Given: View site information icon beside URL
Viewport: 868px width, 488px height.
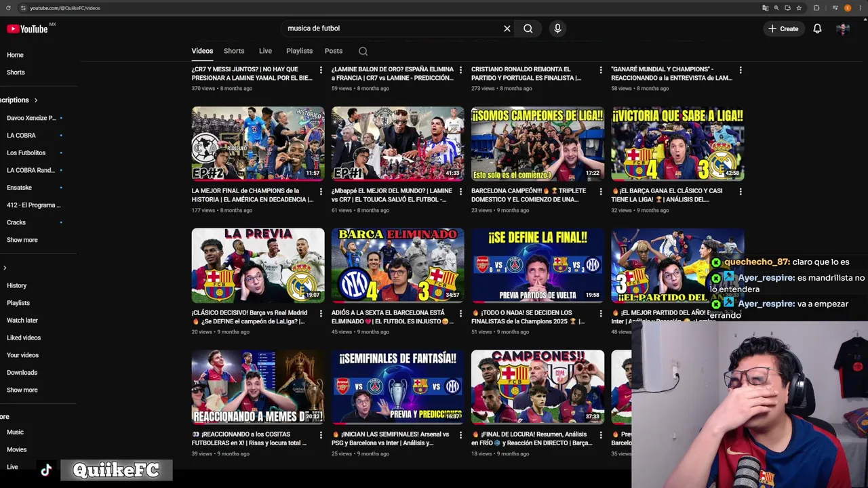Looking at the screenshot, I should point(23,8).
